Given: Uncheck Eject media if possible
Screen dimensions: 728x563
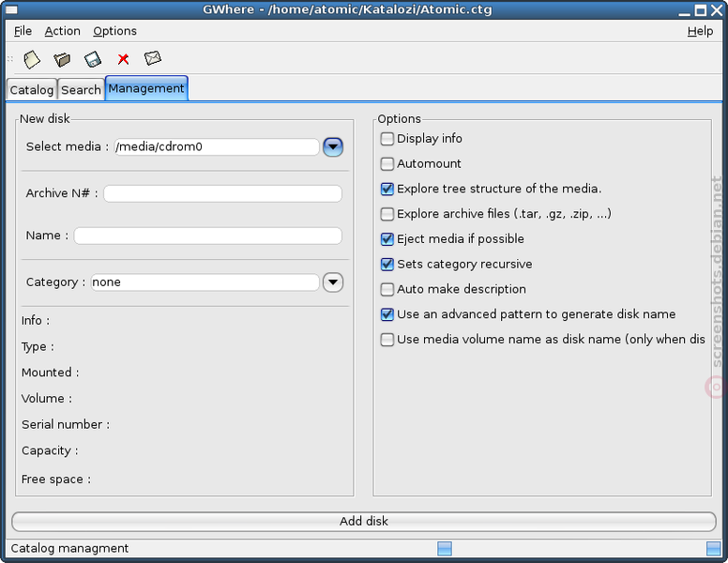Looking at the screenshot, I should point(387,239).
